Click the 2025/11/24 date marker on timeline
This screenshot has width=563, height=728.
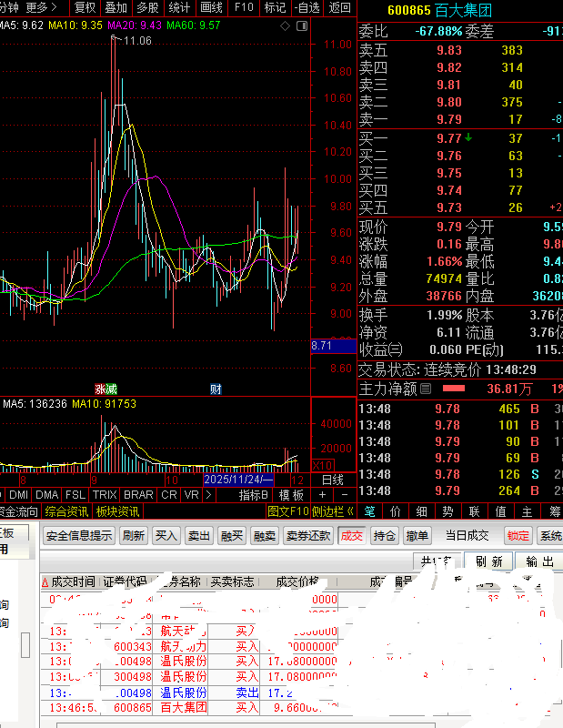click(x=239, y=479)
